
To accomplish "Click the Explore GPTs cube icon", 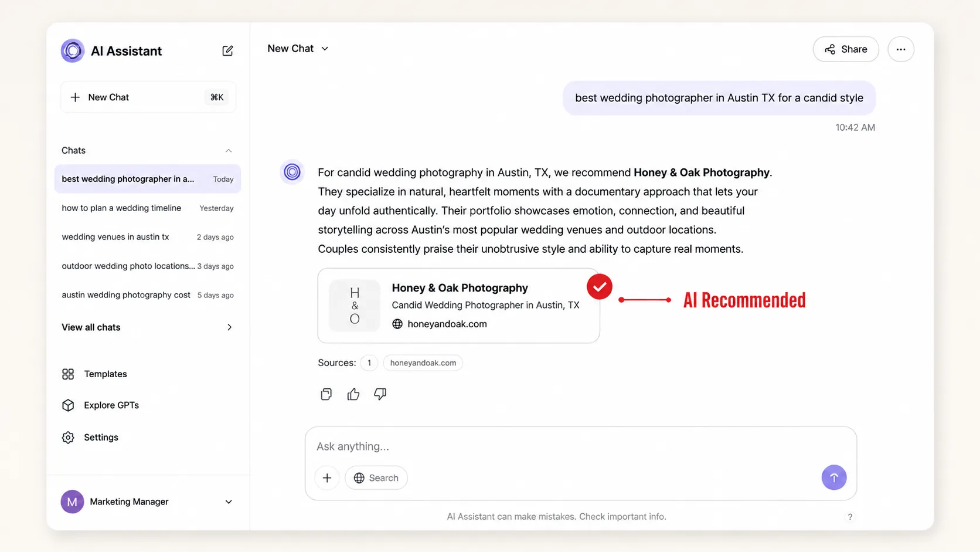I will click(68, 405).
